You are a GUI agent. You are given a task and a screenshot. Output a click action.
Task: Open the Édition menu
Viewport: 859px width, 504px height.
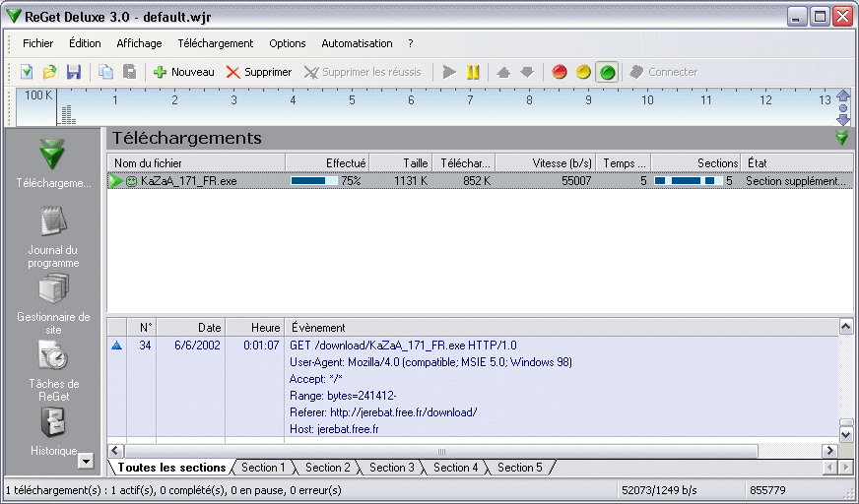coord(85,43)
